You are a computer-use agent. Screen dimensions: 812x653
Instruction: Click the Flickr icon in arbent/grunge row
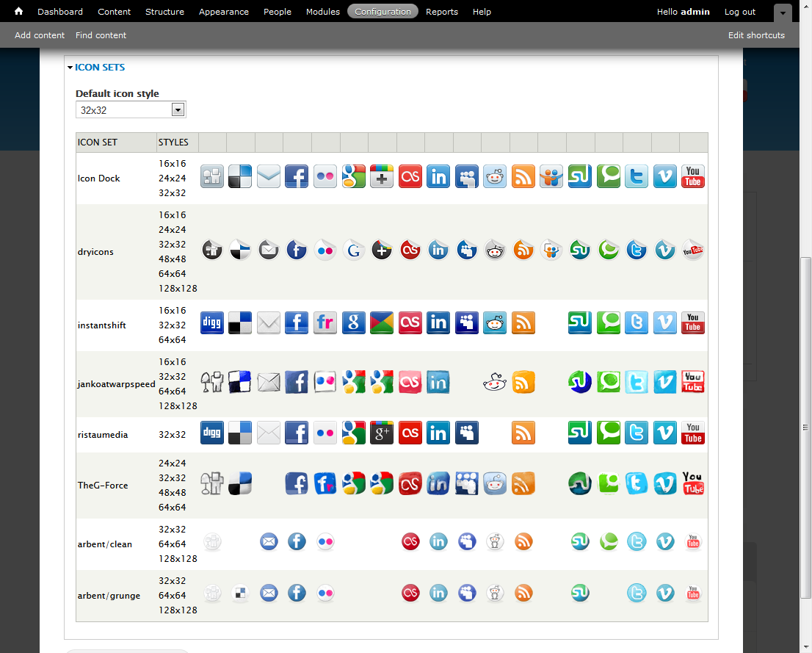[x=325, y=593]
